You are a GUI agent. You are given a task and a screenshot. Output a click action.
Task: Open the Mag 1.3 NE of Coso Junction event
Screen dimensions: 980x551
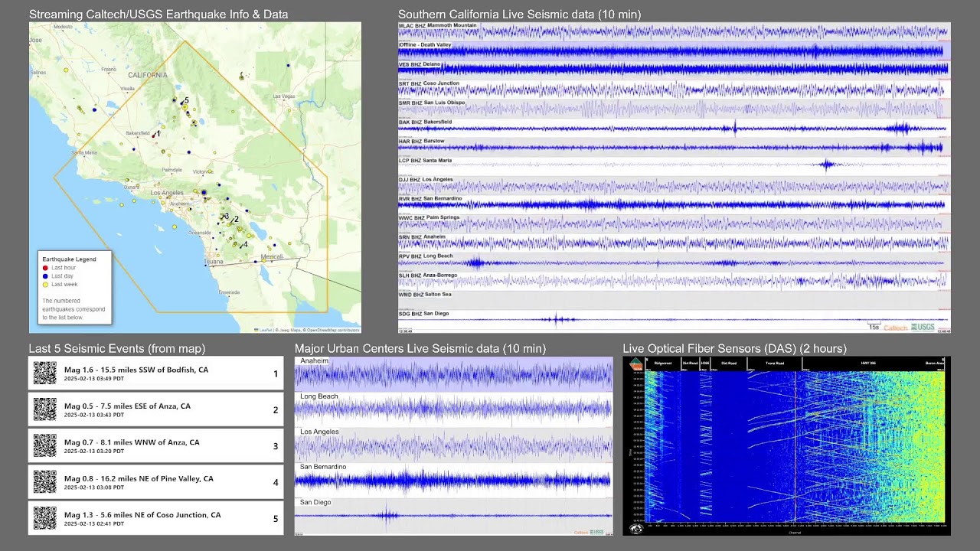pyautogui.click(x=155, y=518)
